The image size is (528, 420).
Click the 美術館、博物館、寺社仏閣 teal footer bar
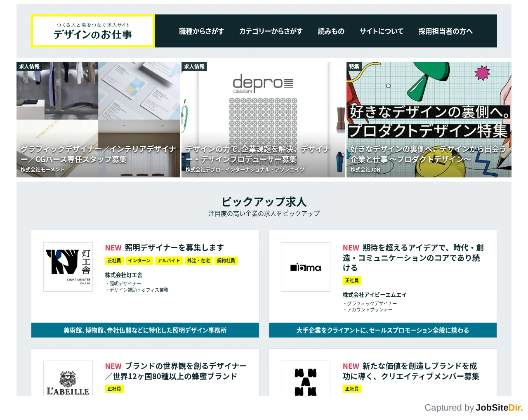pyautogui.click(x=145, y=330)
